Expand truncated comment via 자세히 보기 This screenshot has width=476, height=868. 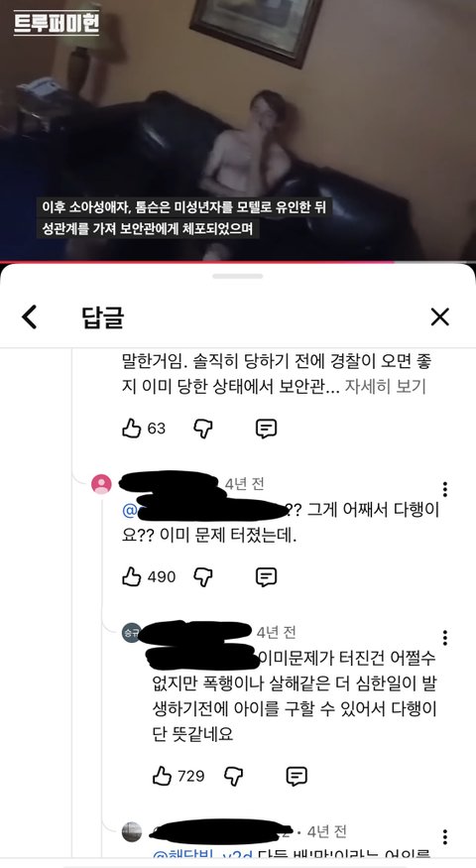point(385,387)
